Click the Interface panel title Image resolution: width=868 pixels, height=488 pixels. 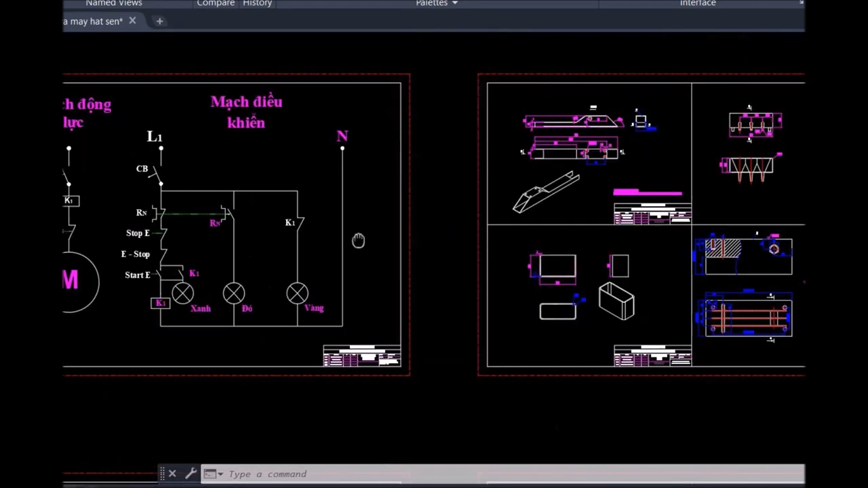pos(698,3)
